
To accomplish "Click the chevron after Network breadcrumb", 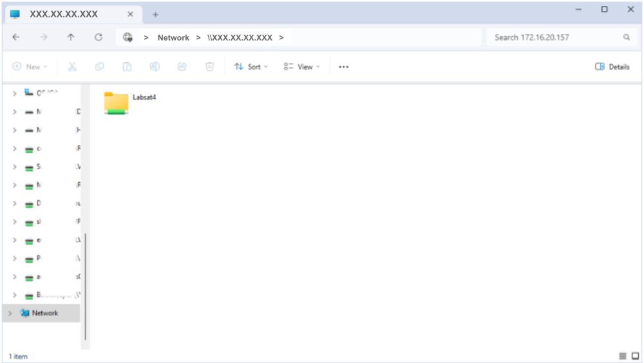I will coord(198,37).
